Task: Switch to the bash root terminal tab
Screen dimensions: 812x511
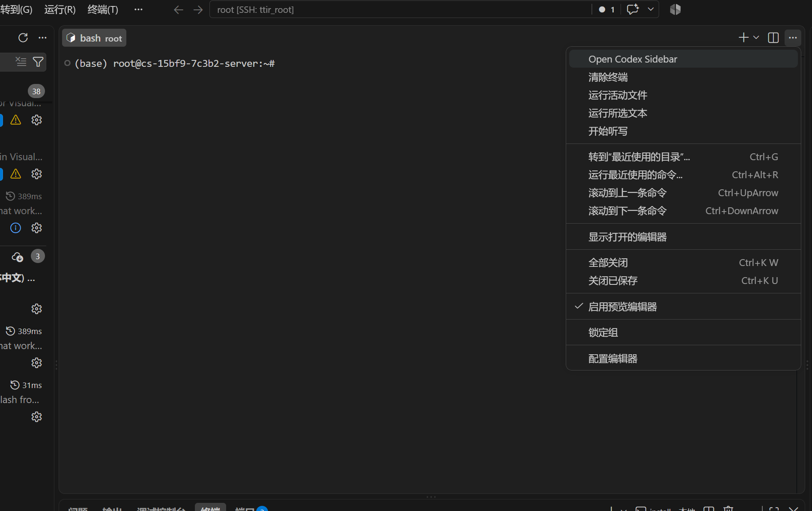Action: click(x=94, y=38)
